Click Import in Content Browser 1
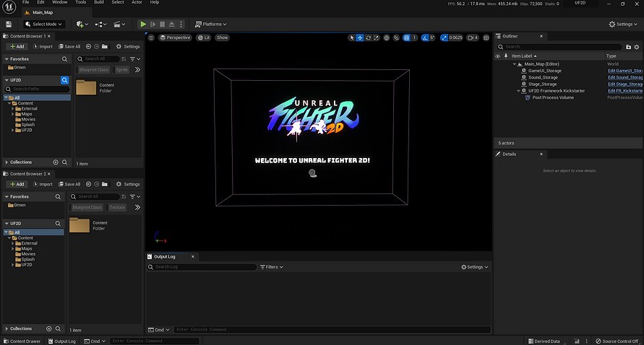 coord(43,46)
